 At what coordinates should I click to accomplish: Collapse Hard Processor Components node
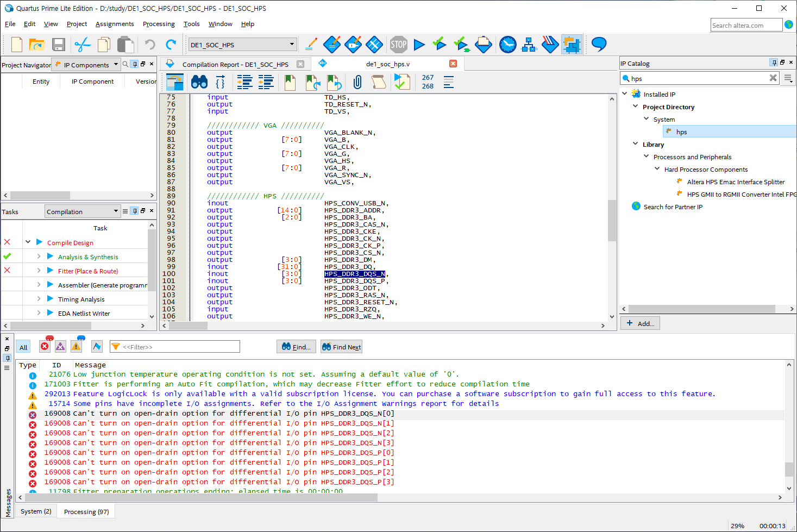point(657,168)
